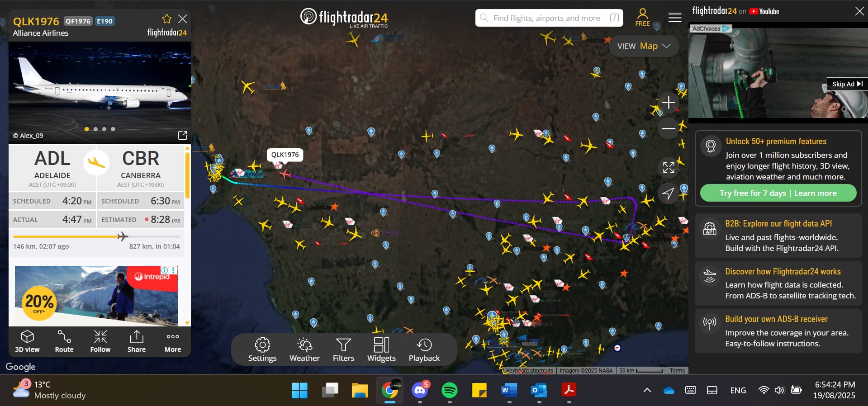Open Microsoft Word from the taskbar
868x406 pixels.
click(x=509, y=390)
